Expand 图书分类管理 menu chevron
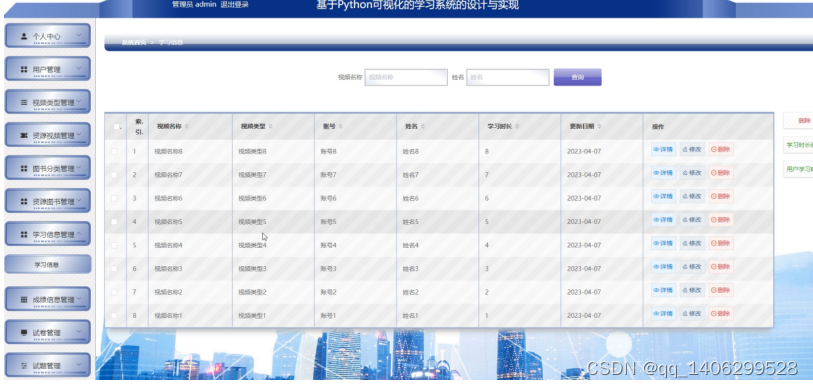The height and width of the screenshot is (388, 813). click(79, 168)
